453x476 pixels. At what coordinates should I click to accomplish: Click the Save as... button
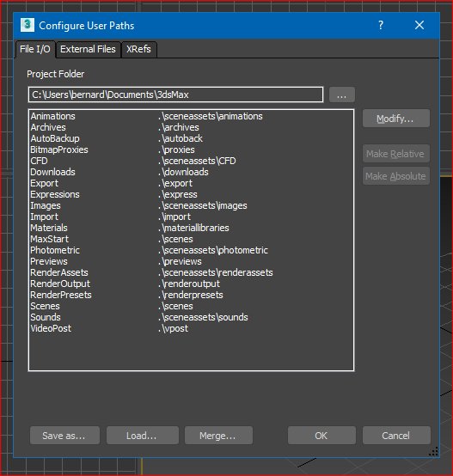pyautogui.click(x=64, y=436)
